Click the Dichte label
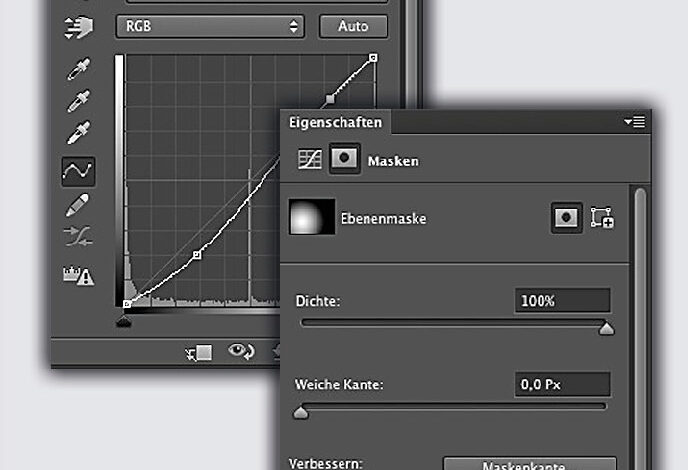This screenshot has height=470, width=688. coord(318,301)
